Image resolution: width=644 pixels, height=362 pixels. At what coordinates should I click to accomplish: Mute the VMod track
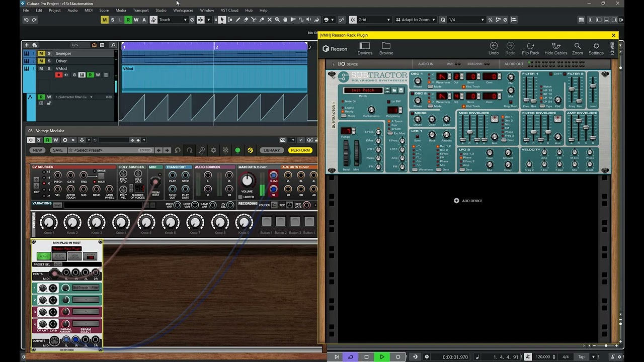41,68
